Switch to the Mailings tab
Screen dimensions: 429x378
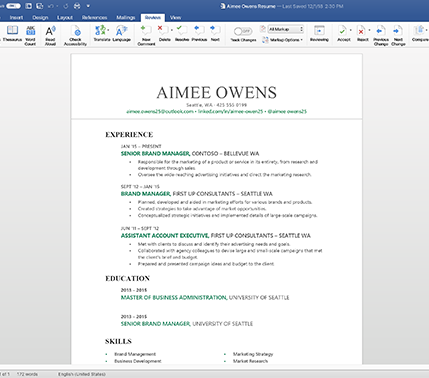(126, 17)
